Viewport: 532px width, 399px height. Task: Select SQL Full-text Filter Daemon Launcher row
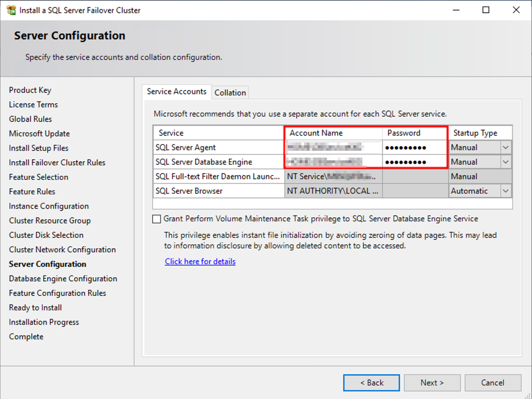pyautogui.click(x=219, y=177)
